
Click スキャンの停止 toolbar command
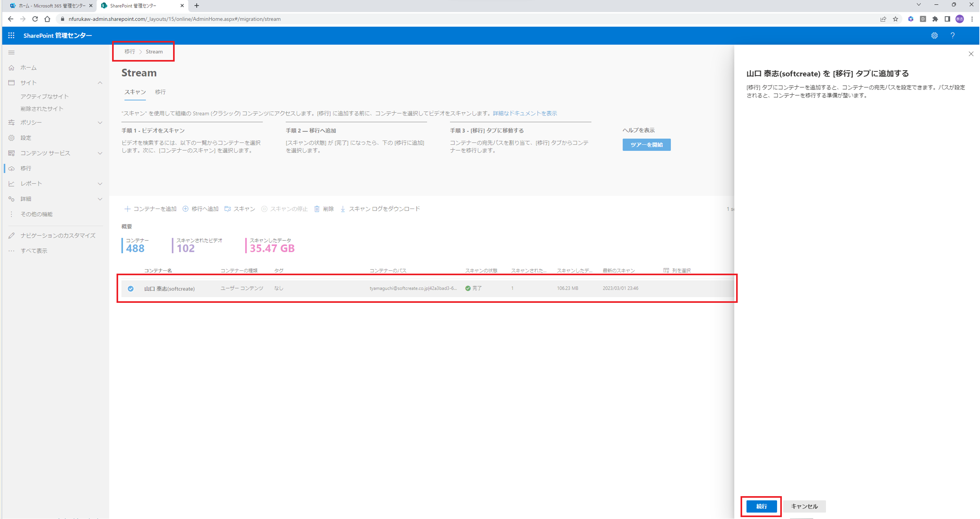tap(284, 209)
